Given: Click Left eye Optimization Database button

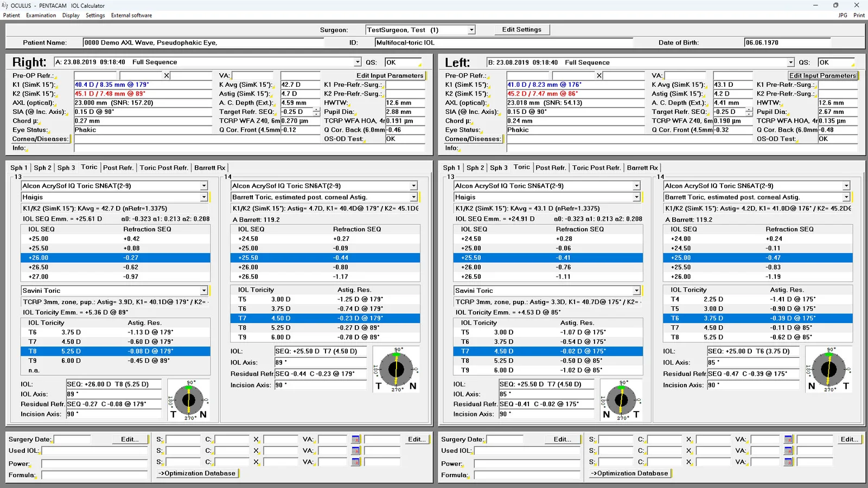Looking at the screenshot, I should click(x=630, y=473).
